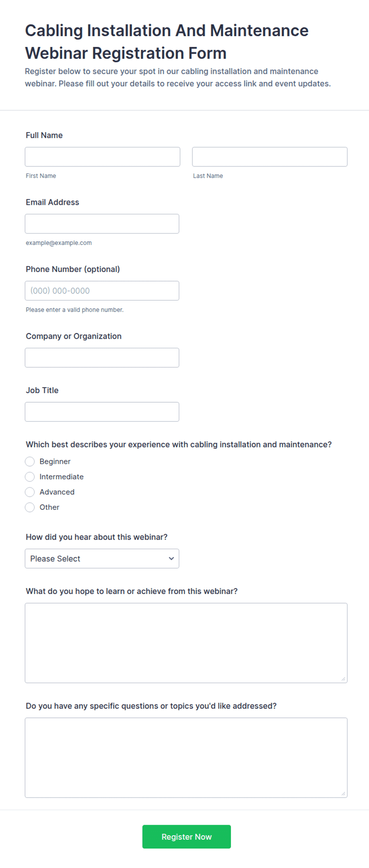Viewport: 369px width, 868px height.
Task: Select the Beginner radio button
Action: pyautogui.click(x=30, y=461)
